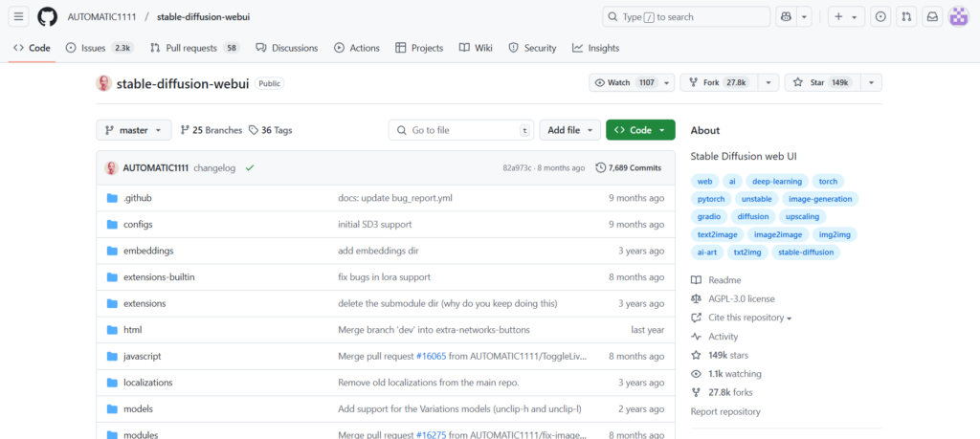Open the embeddings folder
The image size is (980, 439).
pyautogui.click(x=148, y=251)
